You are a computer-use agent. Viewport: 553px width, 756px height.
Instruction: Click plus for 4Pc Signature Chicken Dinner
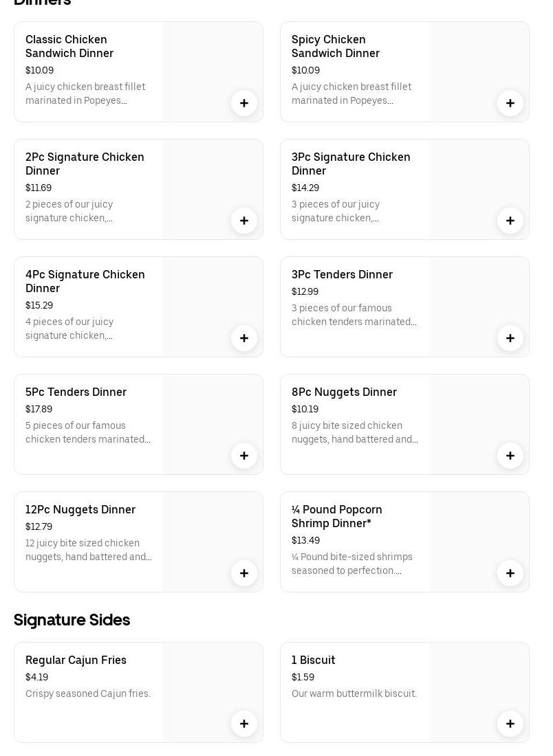[x=244, y=338]
